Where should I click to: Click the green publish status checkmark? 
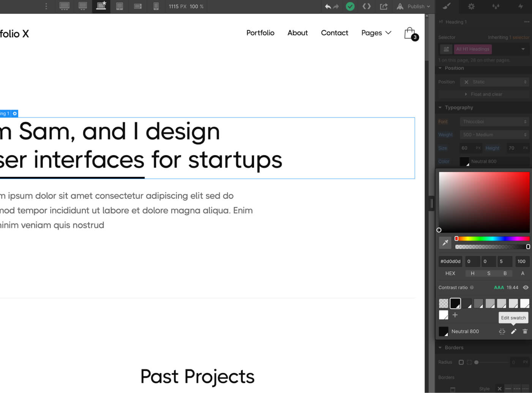[x=350, y=6]
